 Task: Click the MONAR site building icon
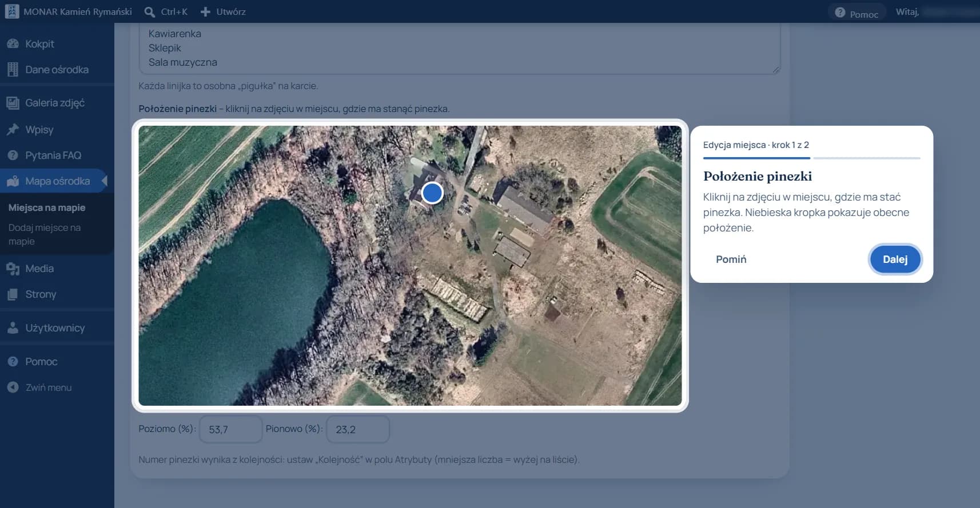[x=11, y=11]
